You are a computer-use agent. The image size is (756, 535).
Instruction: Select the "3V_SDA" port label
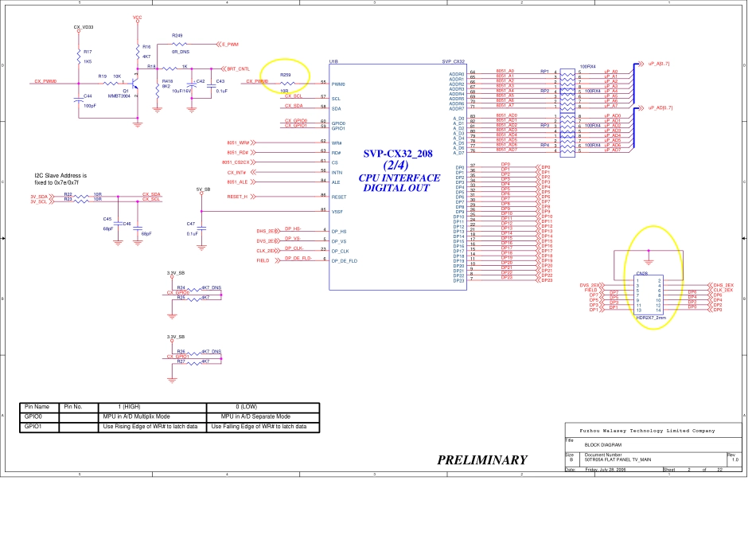39,197
